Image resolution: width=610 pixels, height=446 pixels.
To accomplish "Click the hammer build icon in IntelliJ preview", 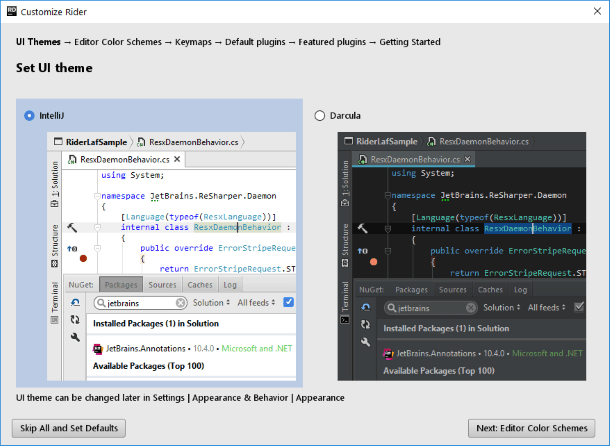I will [x=72, y=228].
